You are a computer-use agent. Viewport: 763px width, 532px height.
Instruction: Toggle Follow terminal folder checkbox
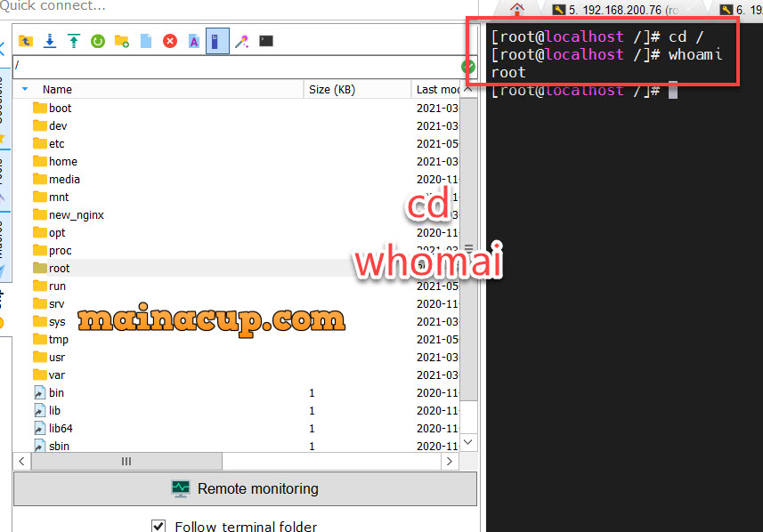158,526
